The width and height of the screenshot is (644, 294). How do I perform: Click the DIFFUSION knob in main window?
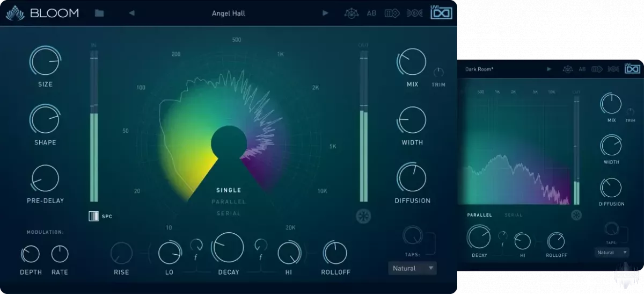[x=412, y=178]
